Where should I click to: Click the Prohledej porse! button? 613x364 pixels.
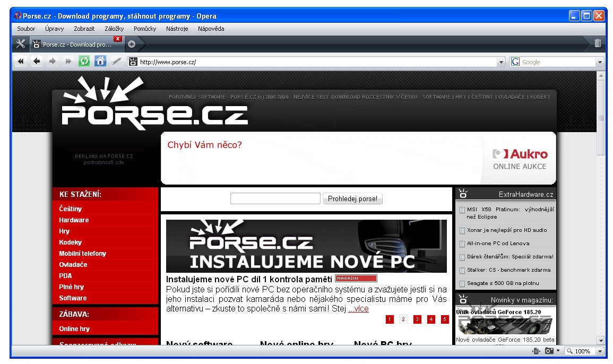352,198
